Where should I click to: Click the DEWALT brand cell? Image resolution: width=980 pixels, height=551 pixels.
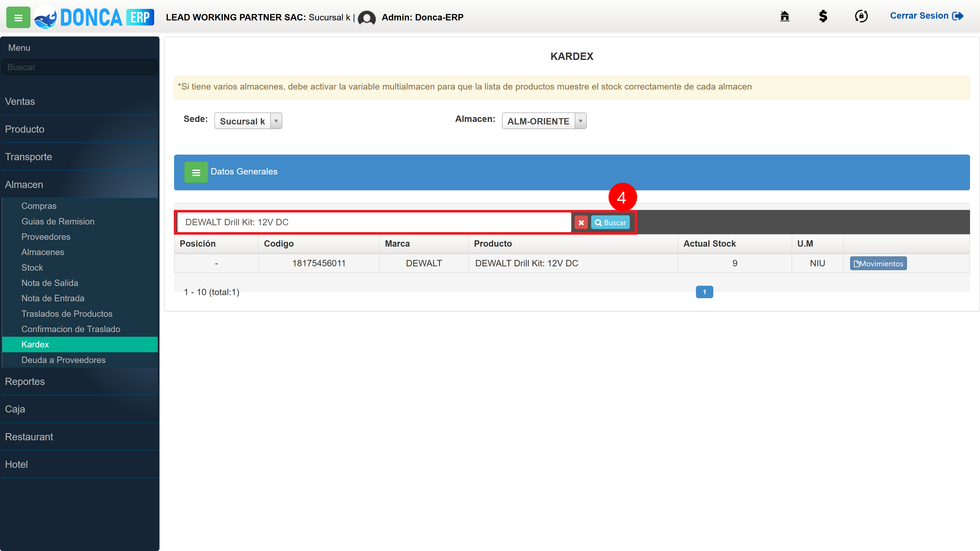click(424, 263)
